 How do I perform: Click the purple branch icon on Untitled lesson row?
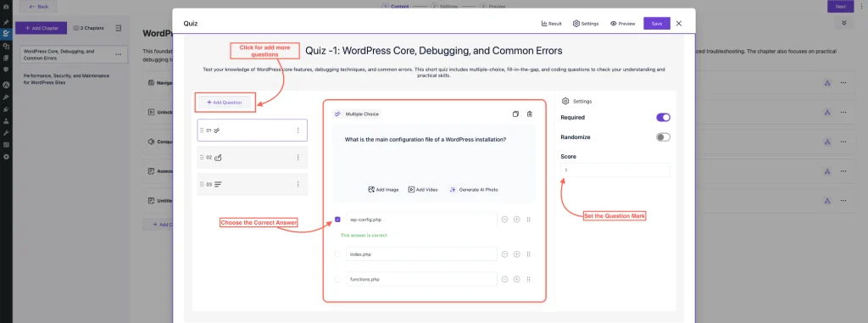point(827,201)
